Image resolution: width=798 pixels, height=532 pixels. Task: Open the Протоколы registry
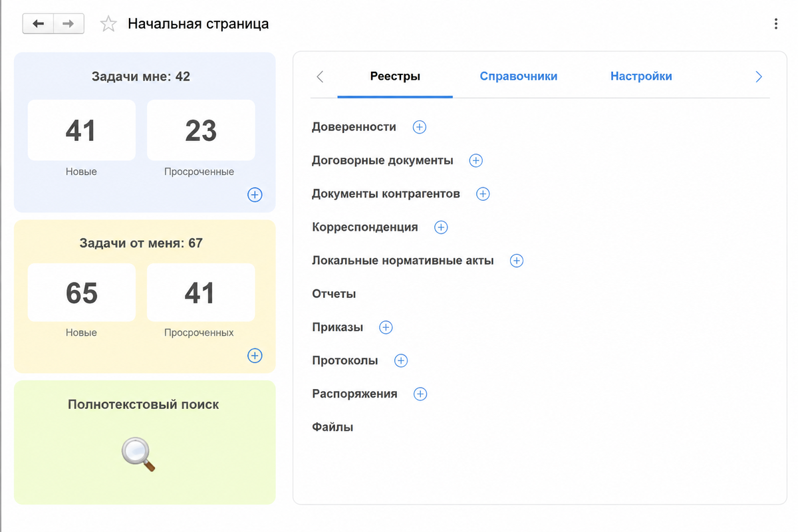[x=345, y=360]
